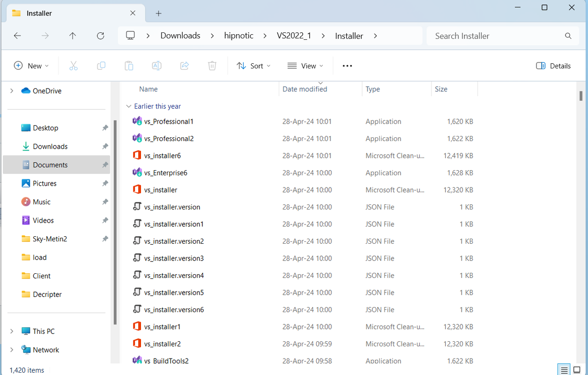The width and height of the screenshot is (588, 375).
Task: Select the vs_installer.version1 file name
Action: [174, 224]
